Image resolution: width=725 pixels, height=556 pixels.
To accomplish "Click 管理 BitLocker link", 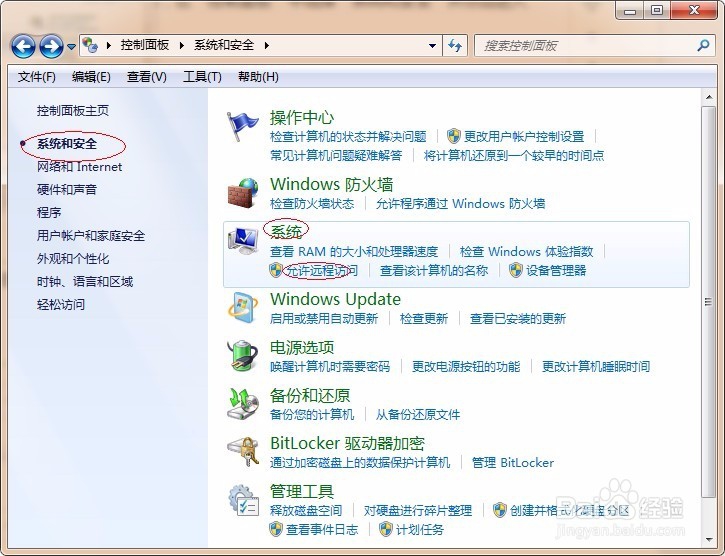I will click(x=512, y=463).
